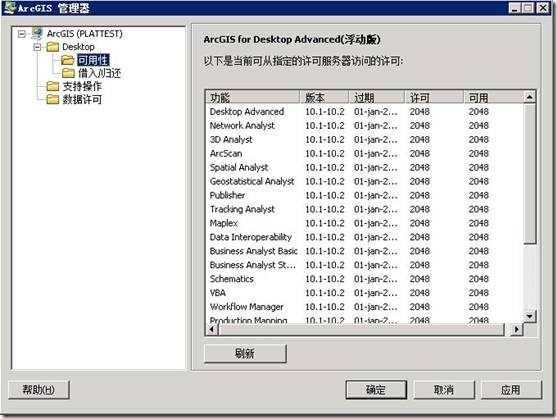Open the 借入/归还 tree item
Viewport: 557px width, 419px height.
pos(99,73)
